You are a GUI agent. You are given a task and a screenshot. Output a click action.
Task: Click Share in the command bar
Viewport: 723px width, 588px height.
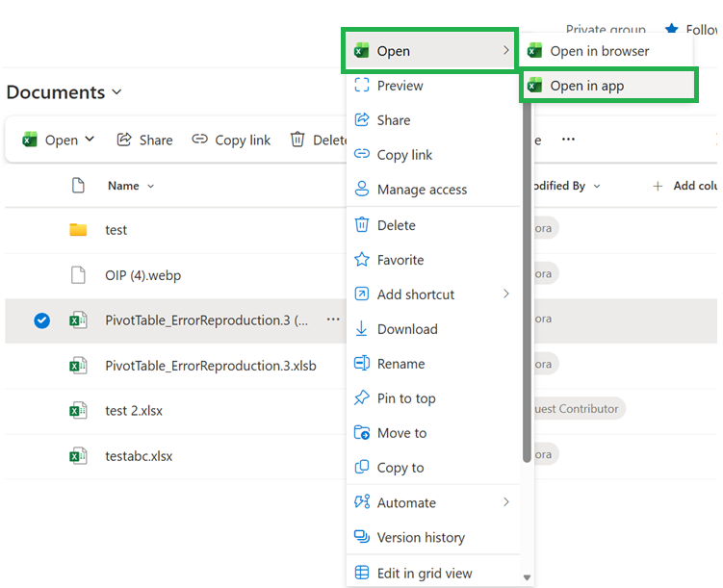[x=144, y=140]
